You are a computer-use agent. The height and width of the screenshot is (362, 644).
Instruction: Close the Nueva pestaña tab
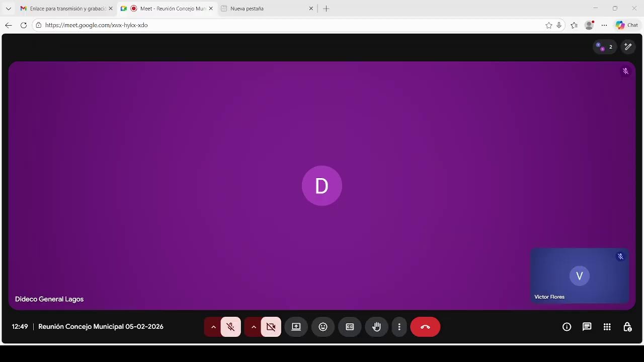point(311,9)
